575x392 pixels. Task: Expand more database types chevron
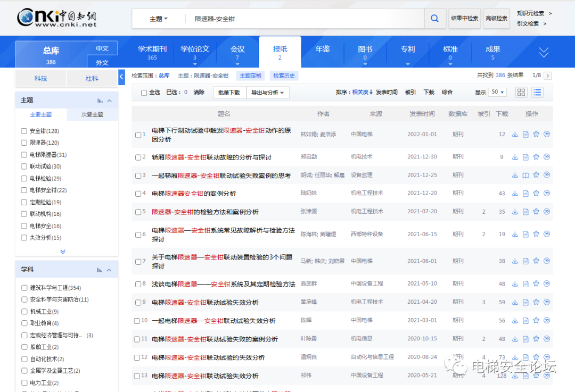tap(544, 52)
